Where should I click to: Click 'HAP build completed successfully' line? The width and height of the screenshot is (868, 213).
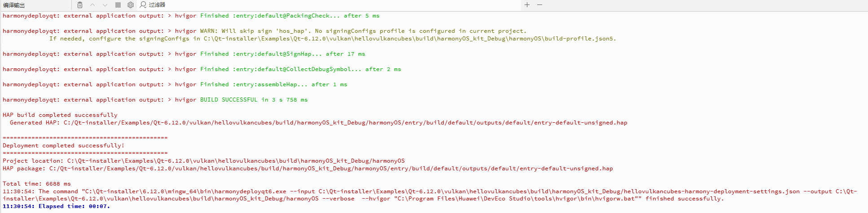click(60, 115)
